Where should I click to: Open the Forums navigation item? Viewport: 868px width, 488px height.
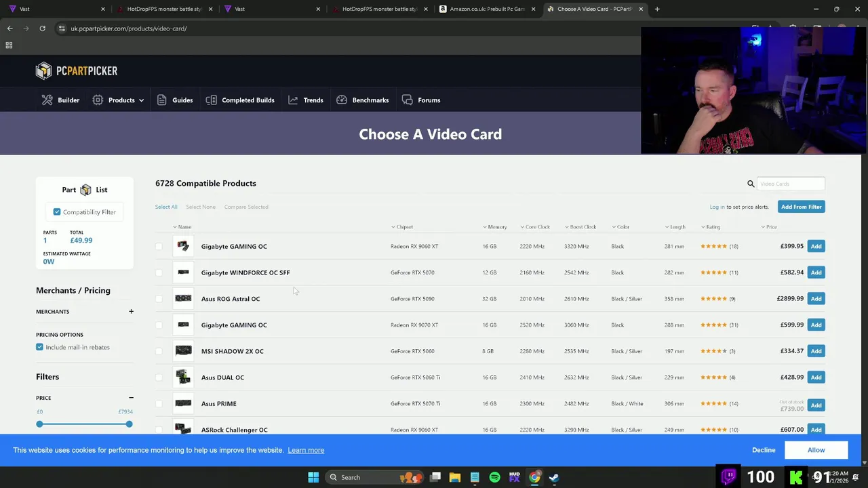click(x=421, y=100)
